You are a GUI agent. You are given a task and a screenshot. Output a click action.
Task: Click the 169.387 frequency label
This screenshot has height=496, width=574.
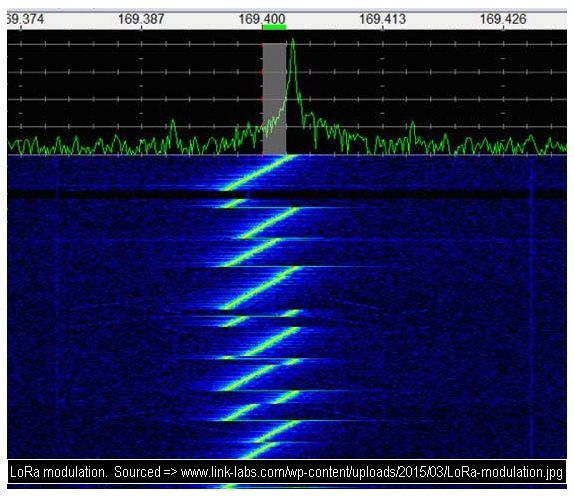tap(141, 19)
